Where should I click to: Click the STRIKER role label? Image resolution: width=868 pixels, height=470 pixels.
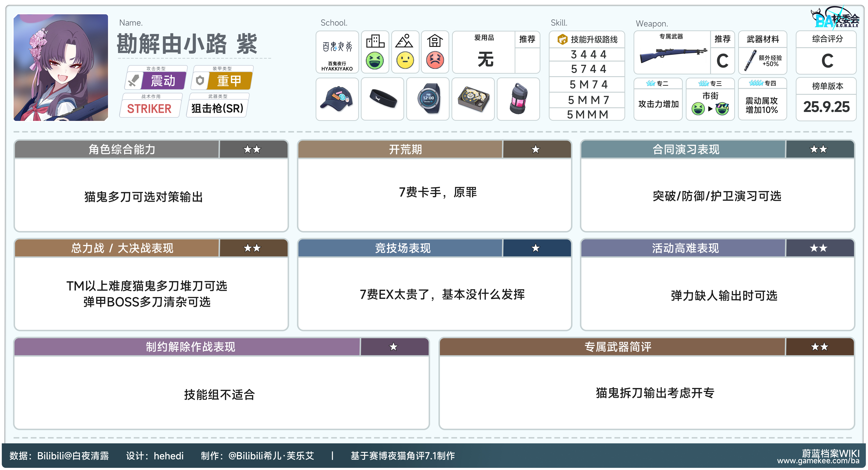pos(149,109)
